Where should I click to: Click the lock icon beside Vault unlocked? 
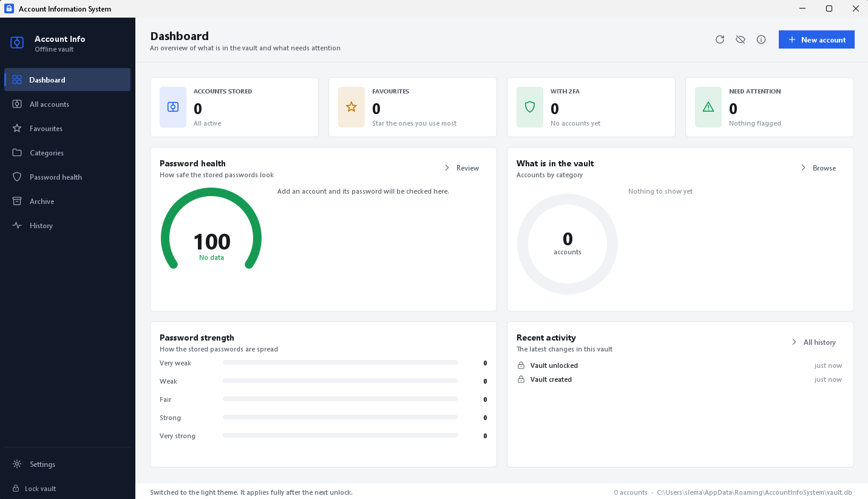[521, 365]
